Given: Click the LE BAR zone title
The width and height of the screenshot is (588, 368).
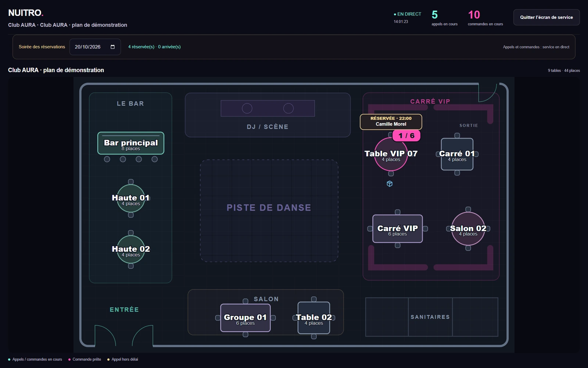Looking at the screenshot, I should pyautogui.click(x=130, y=104).
